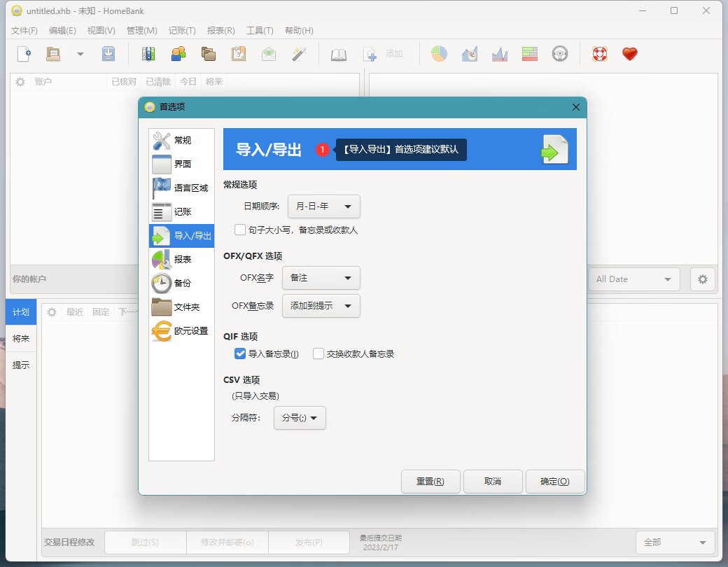Image resolution: width=728 pixels, height=567 pixels.
Task: Open the 文件(F) menu
Action: coord(24,31)
